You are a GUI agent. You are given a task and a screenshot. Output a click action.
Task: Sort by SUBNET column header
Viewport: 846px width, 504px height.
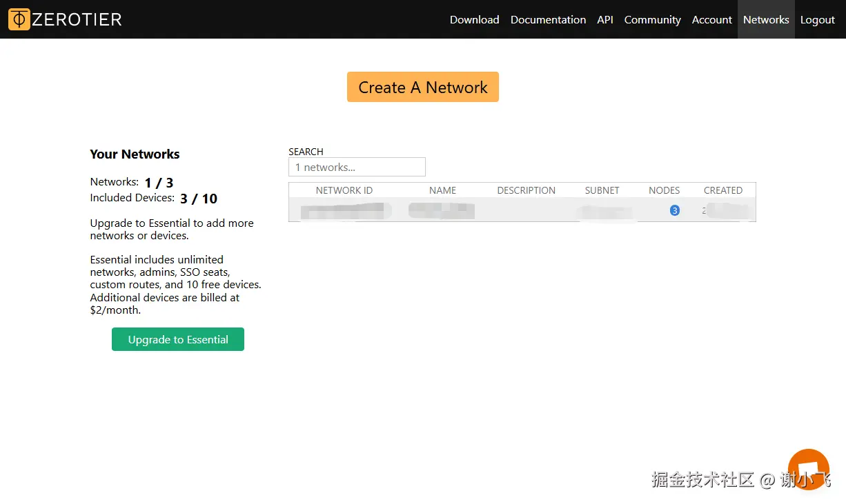(x=602, y=190)
